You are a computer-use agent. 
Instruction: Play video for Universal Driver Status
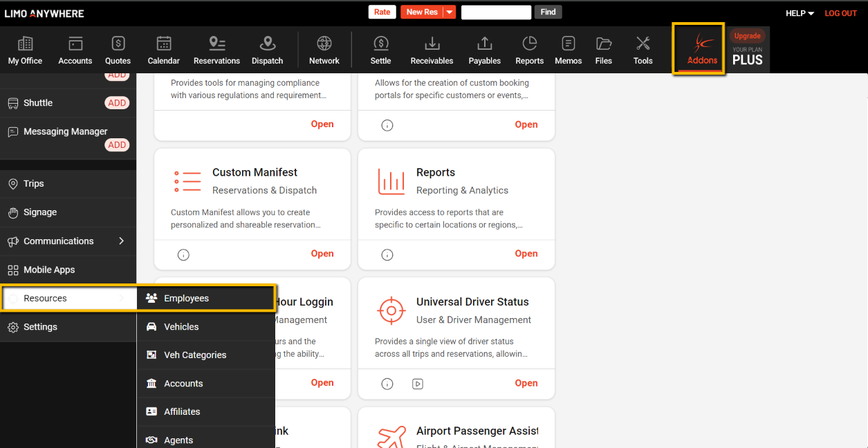pyautogui.click(x=418, y=384)
